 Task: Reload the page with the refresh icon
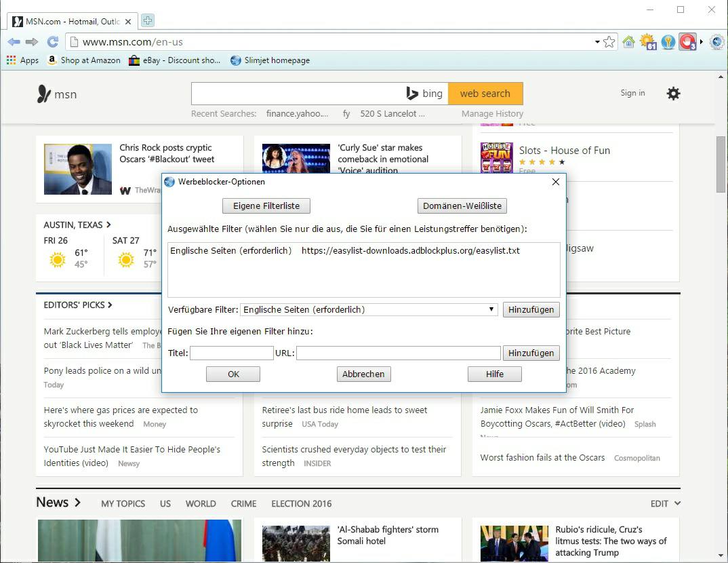coord(52,42)
